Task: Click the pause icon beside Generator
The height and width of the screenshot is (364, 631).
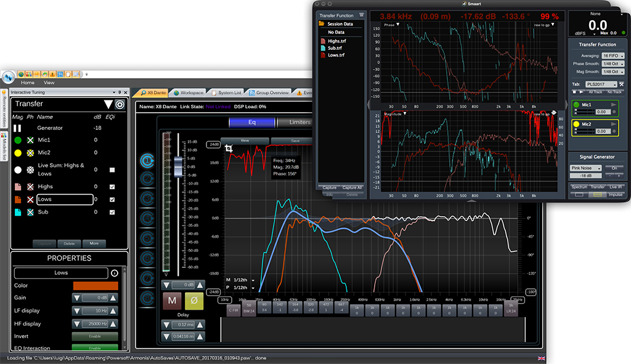Action: click(x=18, y=128)
